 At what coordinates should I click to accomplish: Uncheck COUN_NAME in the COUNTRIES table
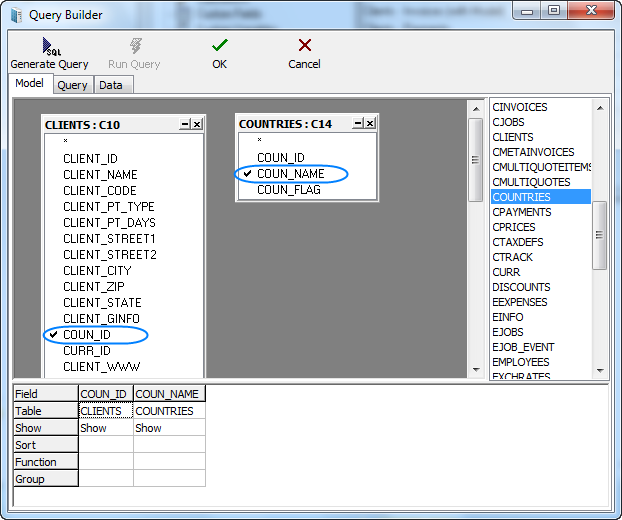(x=247, y=173)
